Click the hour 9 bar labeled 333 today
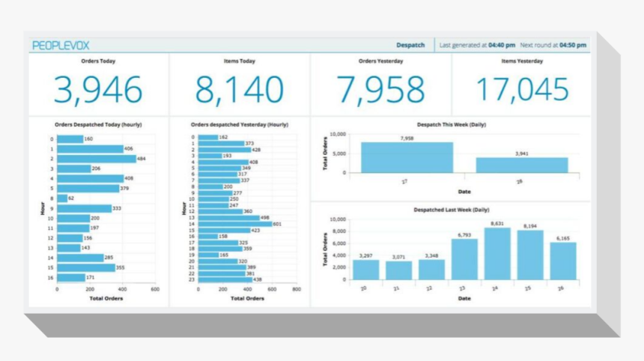The image size is (644, 361). [x=84, y=209]
